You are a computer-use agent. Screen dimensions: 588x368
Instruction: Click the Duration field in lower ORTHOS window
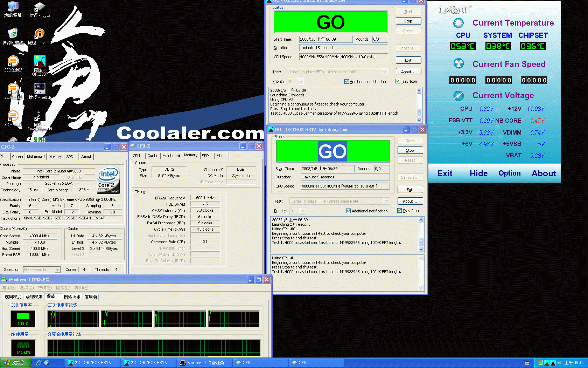pos(345,177)
